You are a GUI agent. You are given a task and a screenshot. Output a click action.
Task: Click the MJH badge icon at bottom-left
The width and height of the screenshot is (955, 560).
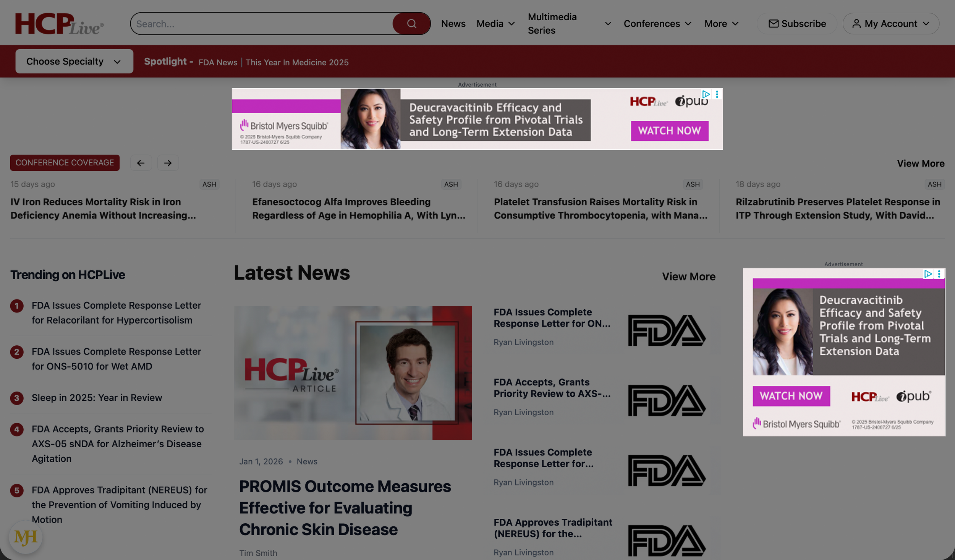click(x=26, y=537)
